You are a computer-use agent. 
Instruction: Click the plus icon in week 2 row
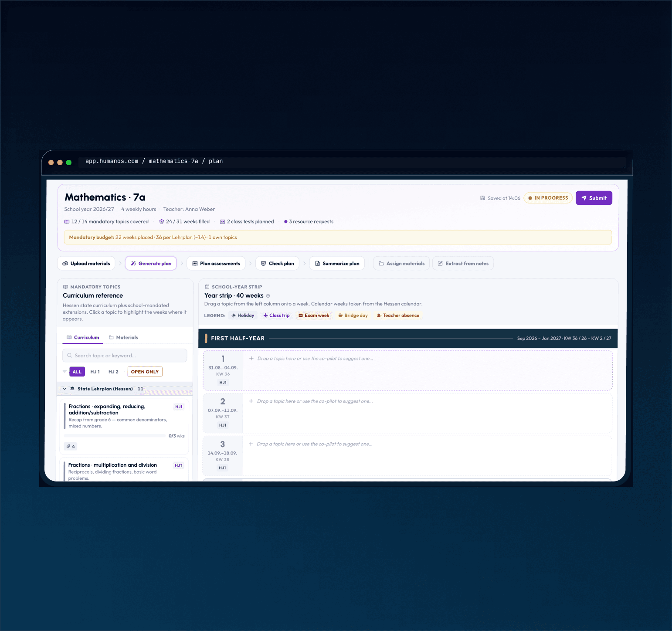(x=251, y=401)
